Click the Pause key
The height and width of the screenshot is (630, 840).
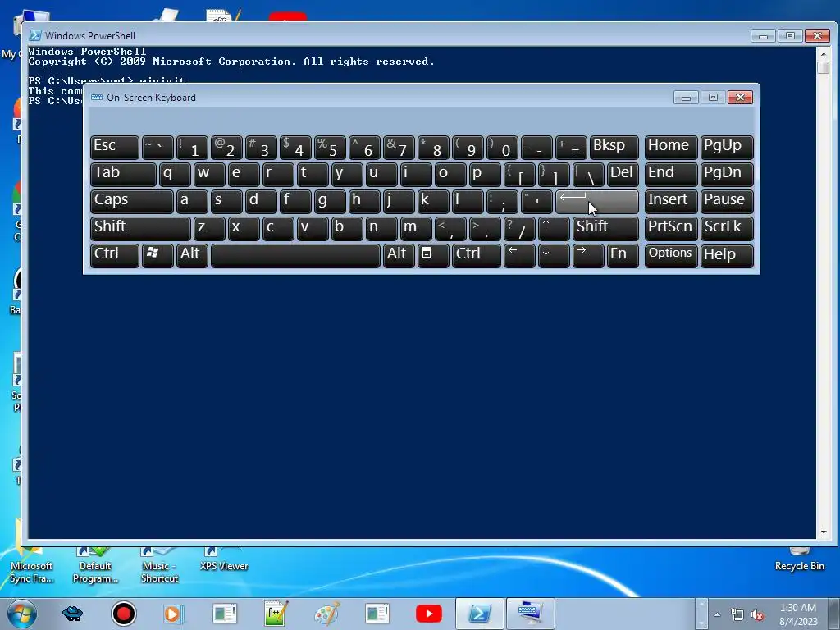(x=727, y=201)
